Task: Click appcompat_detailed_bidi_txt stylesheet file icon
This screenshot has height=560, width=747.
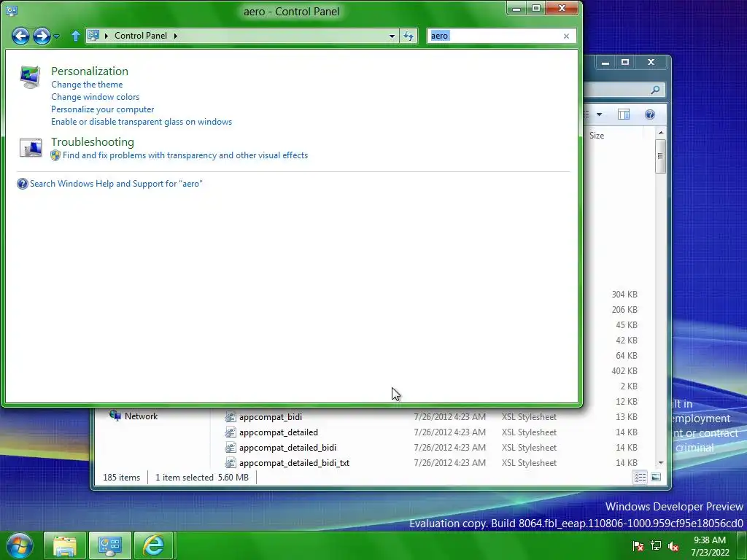Action: point(231,463)
